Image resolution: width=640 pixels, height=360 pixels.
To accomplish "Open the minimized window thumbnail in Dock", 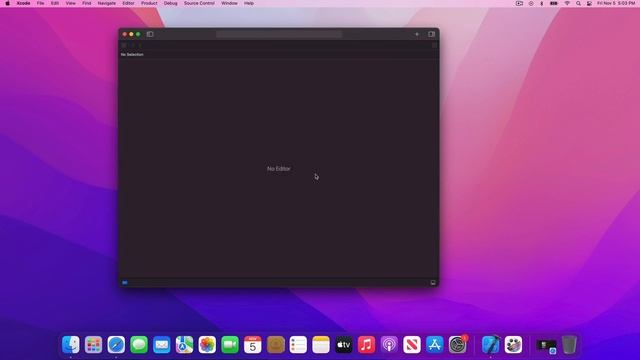I will coord(546,346).
